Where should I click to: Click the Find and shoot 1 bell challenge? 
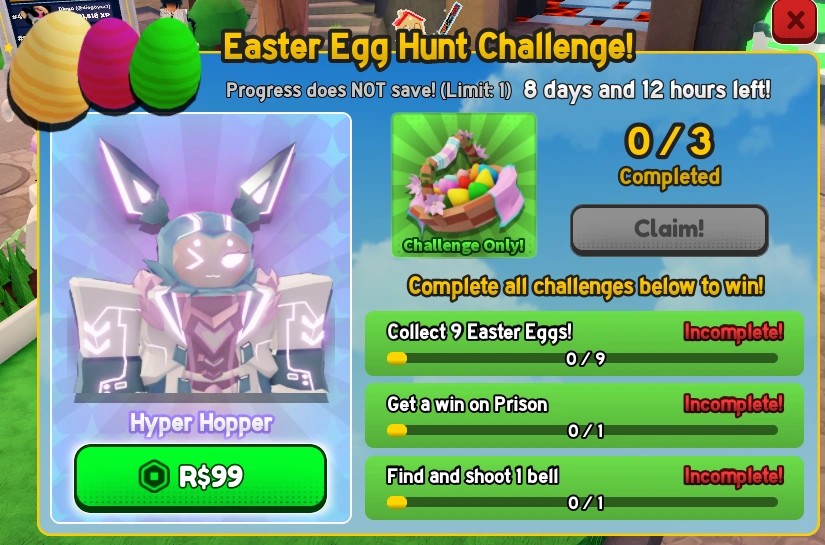584,488
